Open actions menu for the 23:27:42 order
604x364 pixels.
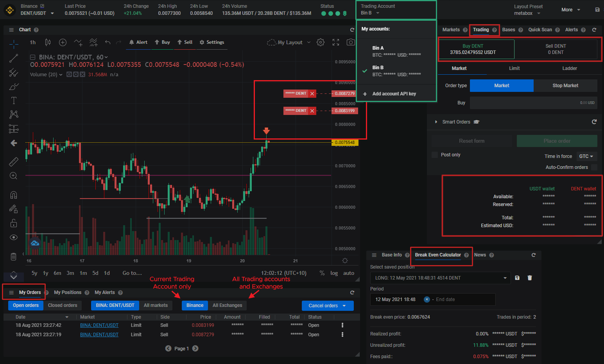[x=342, y=325]
